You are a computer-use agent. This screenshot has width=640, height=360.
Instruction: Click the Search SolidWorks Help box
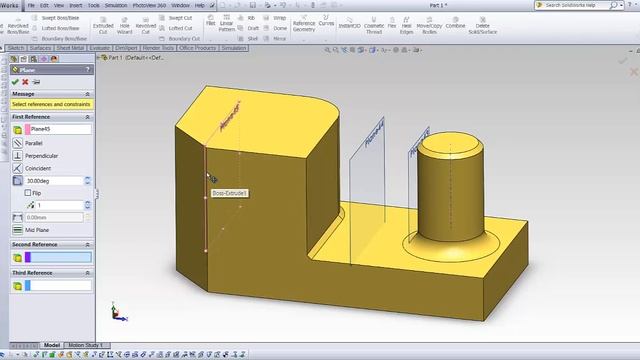tap(576, 5)
